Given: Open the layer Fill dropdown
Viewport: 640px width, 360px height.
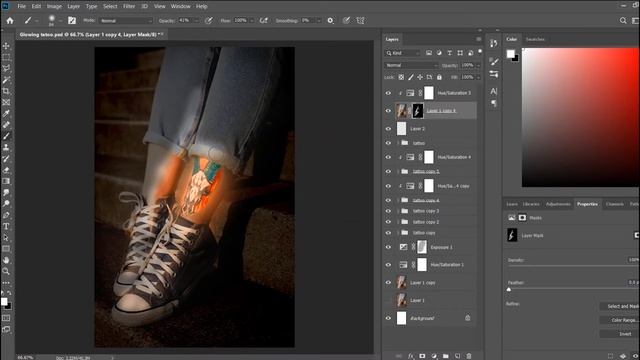Looking at the screenshot, I should click(x=478, y=77).
